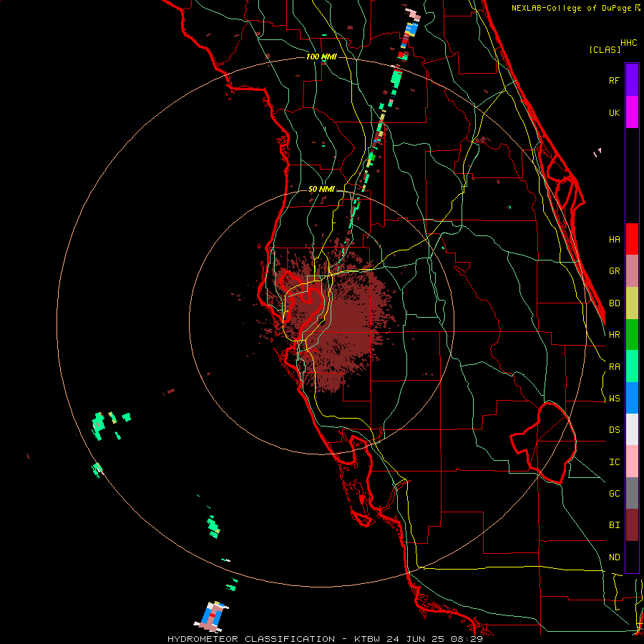The height and width of the screenshot is (644, 644).
Task: Click the 'IC' legend label
Action: (614, 462)
